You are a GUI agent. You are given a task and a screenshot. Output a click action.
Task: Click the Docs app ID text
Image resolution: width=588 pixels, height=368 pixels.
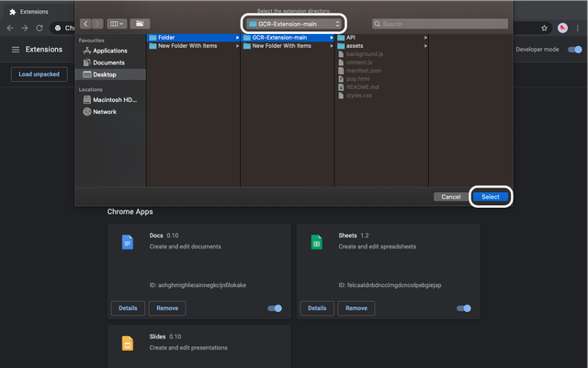198,285
